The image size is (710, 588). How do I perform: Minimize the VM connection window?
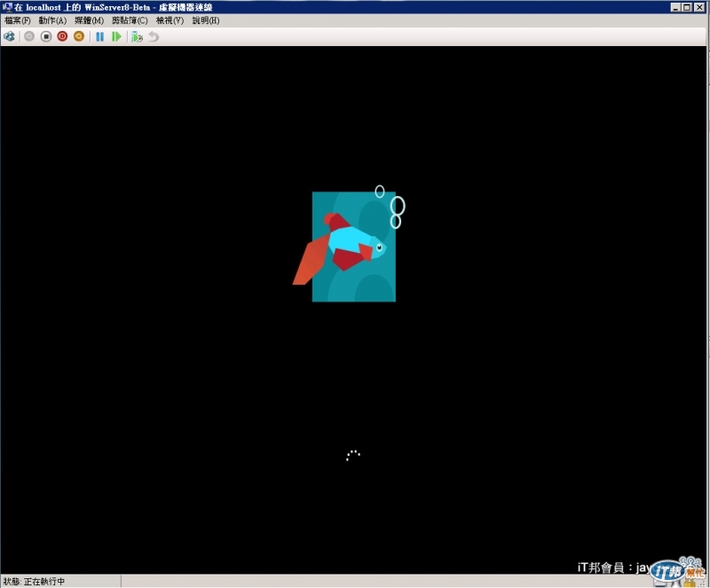point(675,7)
